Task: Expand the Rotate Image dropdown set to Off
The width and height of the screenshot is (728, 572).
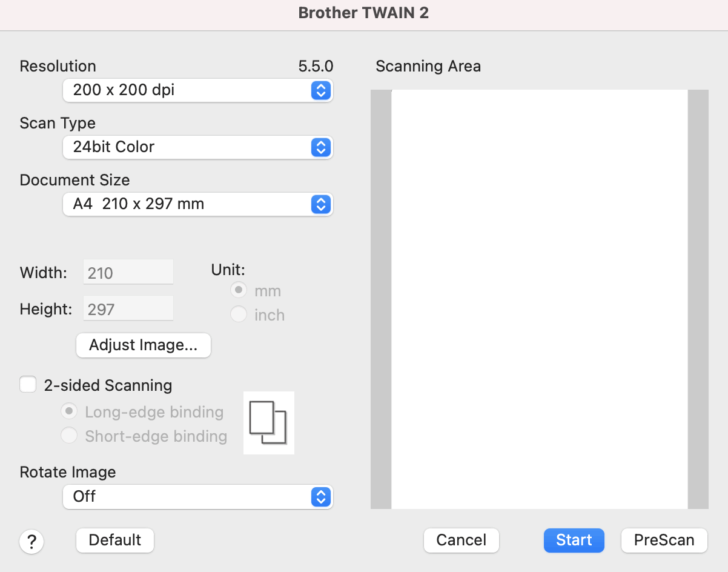Action: point(197,497)
